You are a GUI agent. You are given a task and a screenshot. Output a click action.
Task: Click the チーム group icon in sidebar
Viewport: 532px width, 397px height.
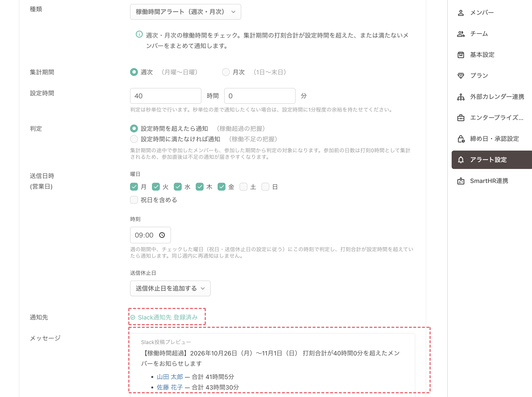461,34
